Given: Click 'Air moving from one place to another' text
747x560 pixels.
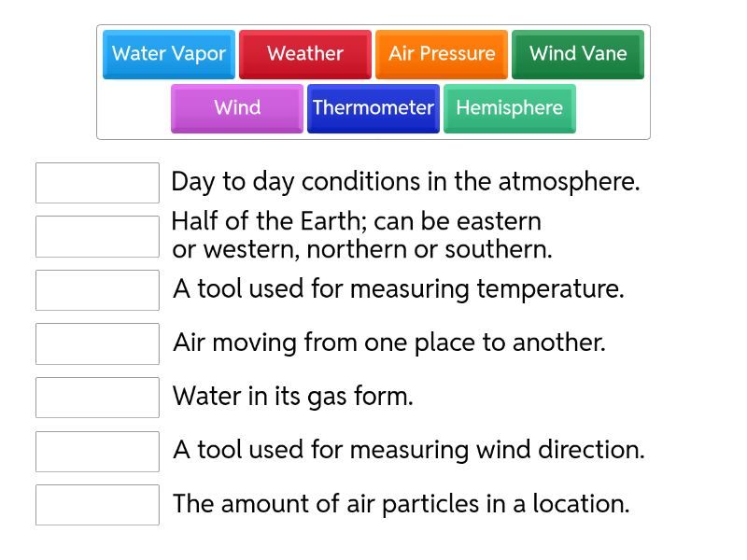Looking at the screenshot, I should [x=388, y=343].
